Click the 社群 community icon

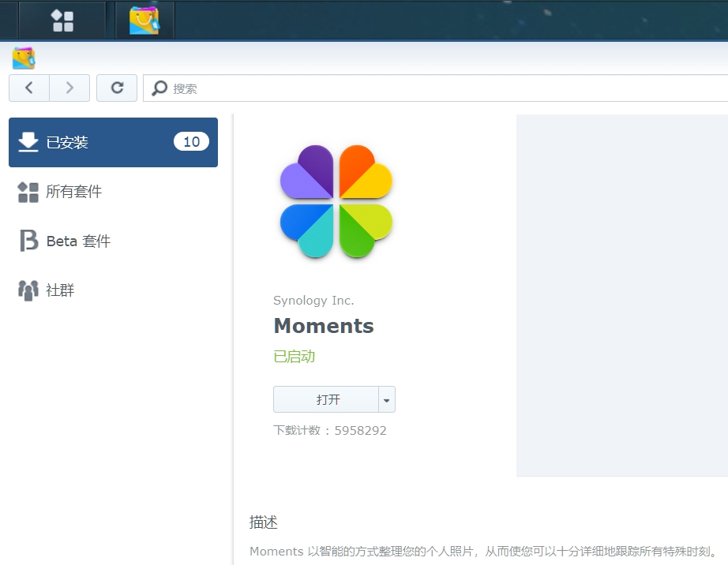pyautogui.click(x=28, y=290)
